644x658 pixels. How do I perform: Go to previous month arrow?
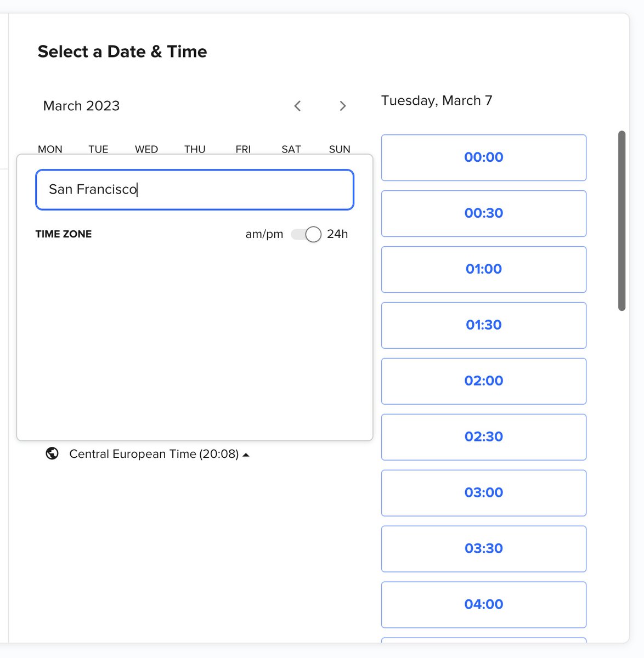pyautogui.click(x=298, y=106)
